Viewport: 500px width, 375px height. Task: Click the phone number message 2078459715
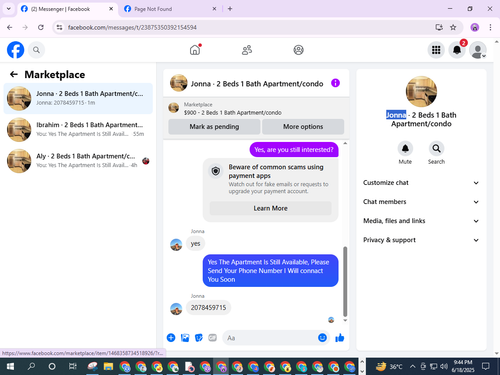tap(208, 307)
